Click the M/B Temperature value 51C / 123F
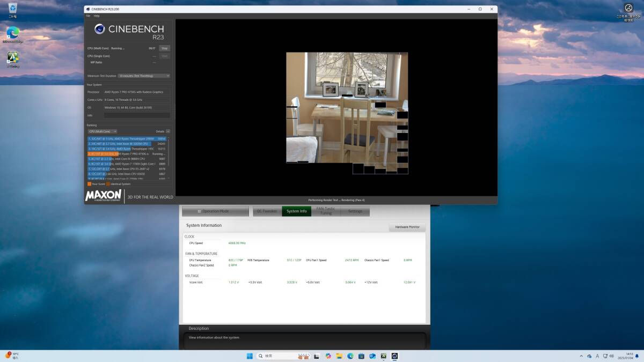Screen dimensions: 644x362 tap(294, 260)
